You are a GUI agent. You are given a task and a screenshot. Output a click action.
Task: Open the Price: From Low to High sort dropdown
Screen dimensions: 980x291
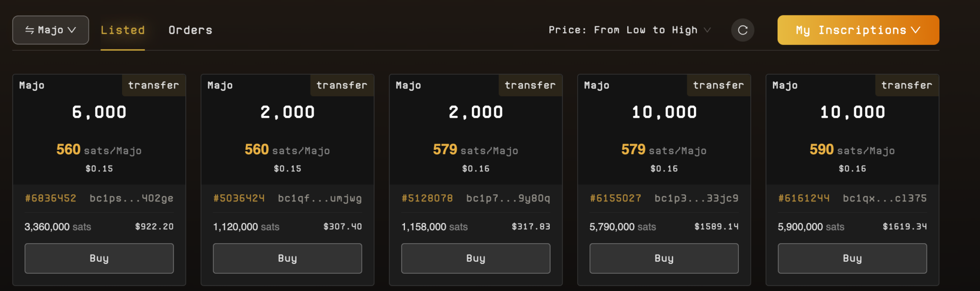point(629,30)
